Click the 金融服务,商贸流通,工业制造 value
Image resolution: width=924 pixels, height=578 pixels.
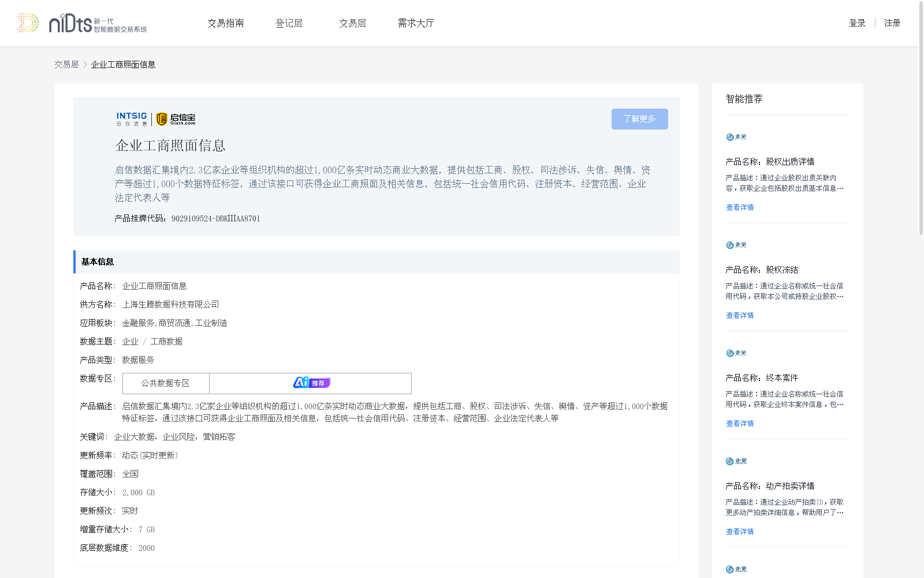point(174,323)
